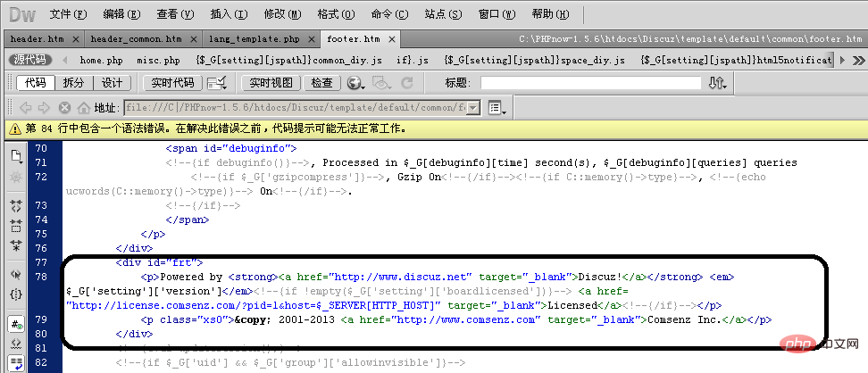Click refresh design view icon
Viewport: 868px width, 373px height.
pos(407,83)
